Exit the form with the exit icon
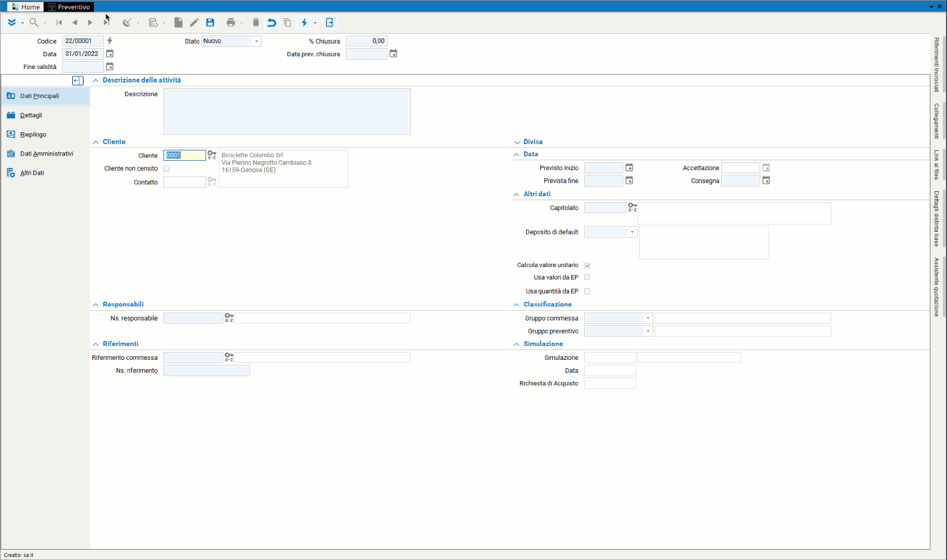Image resolution: width=947 pixels, height=560 pixels. pos(330,22)
